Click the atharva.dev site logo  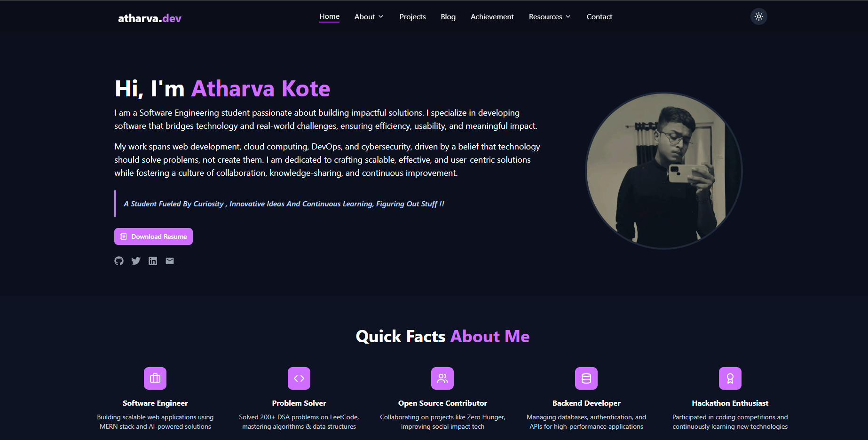(x=150, y=18)
